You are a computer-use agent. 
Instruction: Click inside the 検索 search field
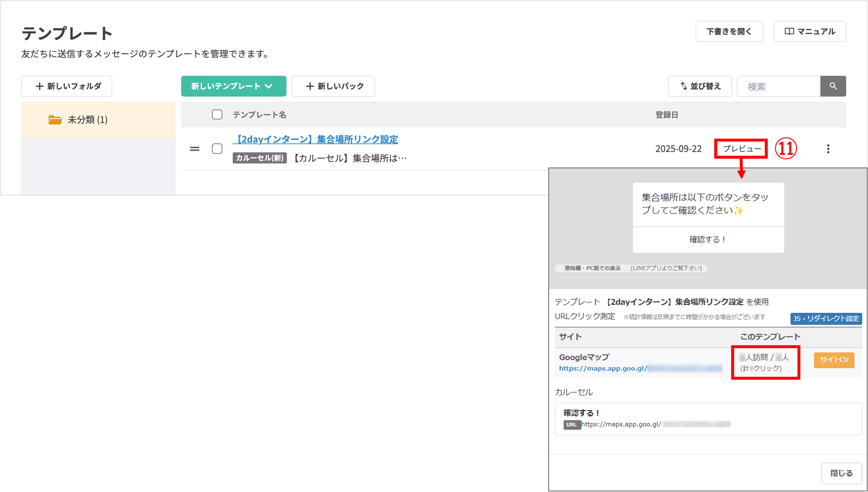click(x=778, y=86)
